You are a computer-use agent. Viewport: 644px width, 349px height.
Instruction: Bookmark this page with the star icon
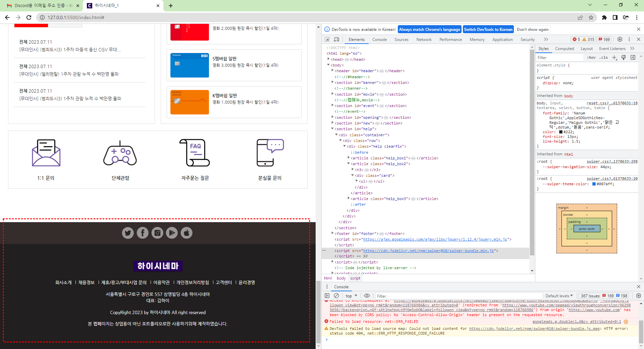[x=591, y=17]
